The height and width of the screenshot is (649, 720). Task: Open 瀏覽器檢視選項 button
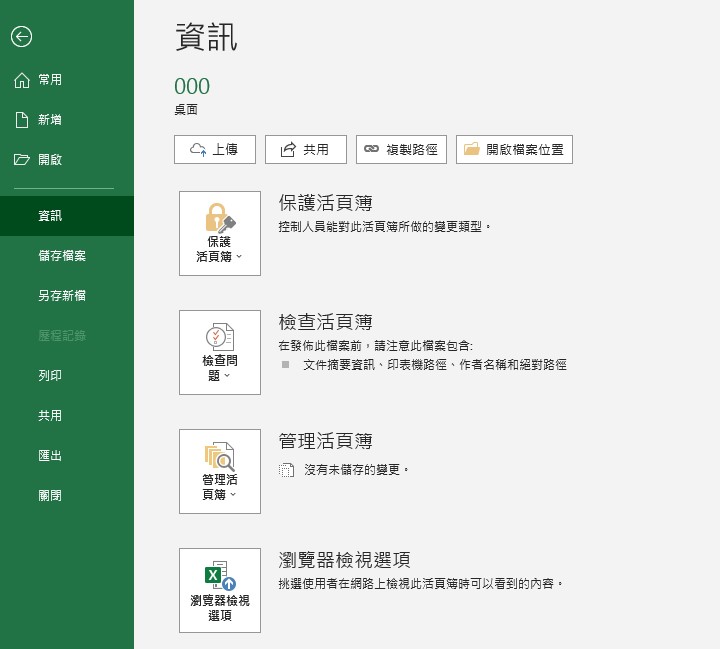219,590
